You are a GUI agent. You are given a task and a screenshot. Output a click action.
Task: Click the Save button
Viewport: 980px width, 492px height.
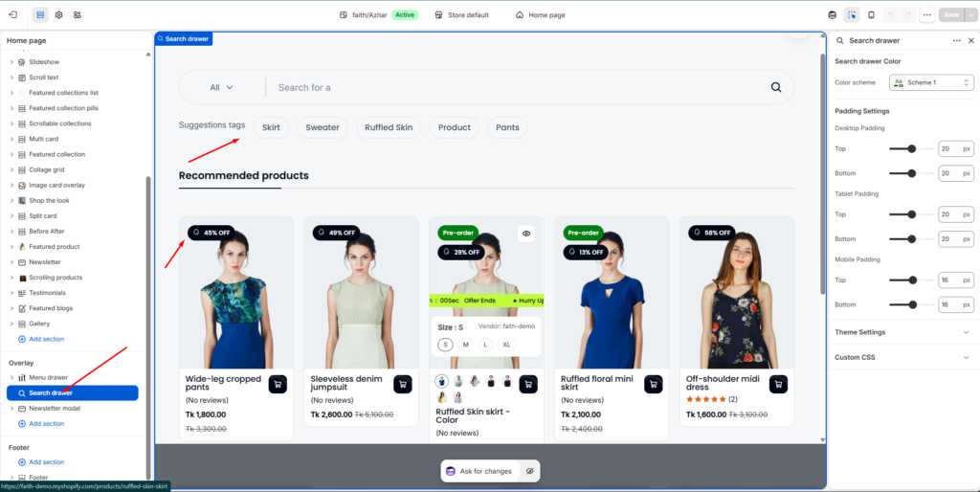point(951,15)
